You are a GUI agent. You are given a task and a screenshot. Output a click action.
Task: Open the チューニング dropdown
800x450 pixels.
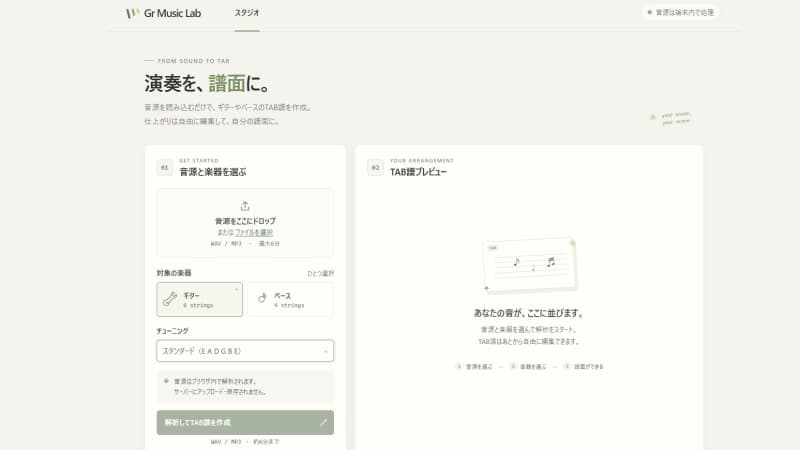click(x=245, y=351)
